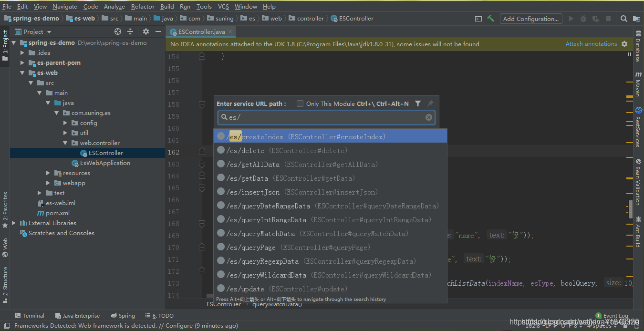Click the Run arrow icon in toolbar
The image size is (644, 331).
click(571, 19)
